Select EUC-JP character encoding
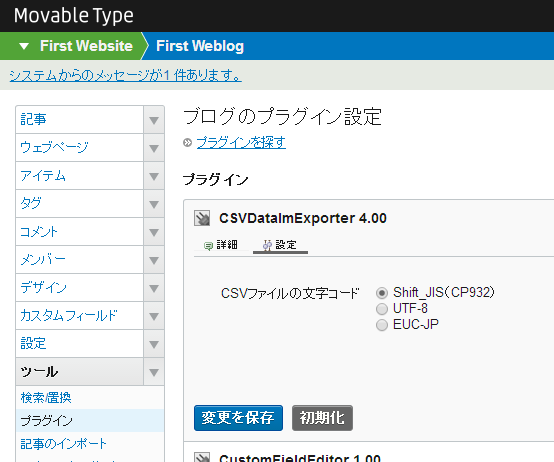The height and width of the screenshot is (462, 554). coord(382,325)
